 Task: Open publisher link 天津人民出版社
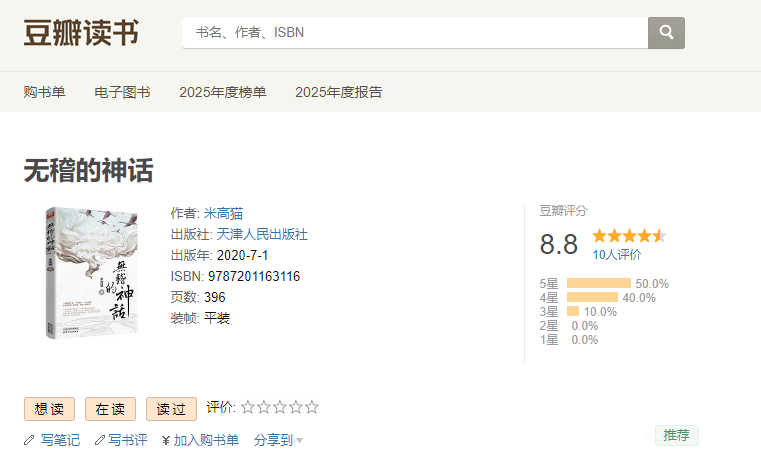click(x=262, y=234)
